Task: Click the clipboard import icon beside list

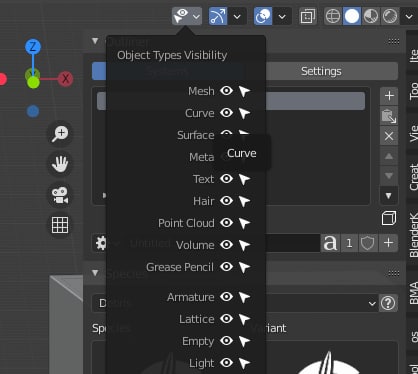Action: click(389, 116)
